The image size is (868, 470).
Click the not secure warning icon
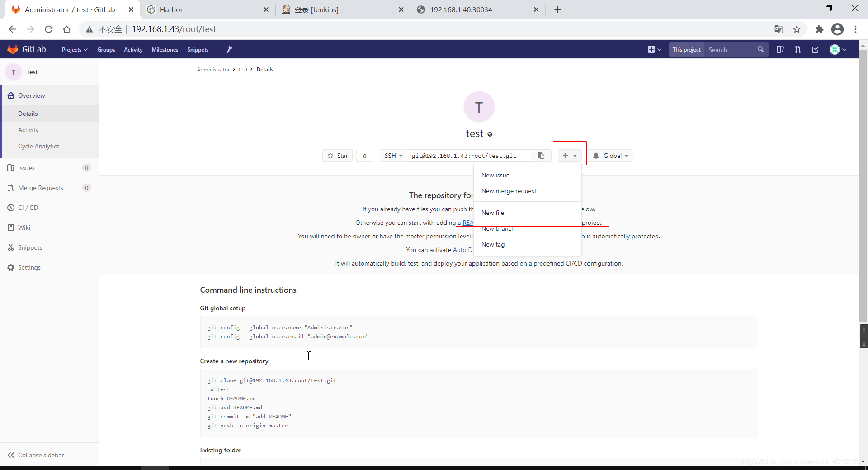[x=90, y=29]
